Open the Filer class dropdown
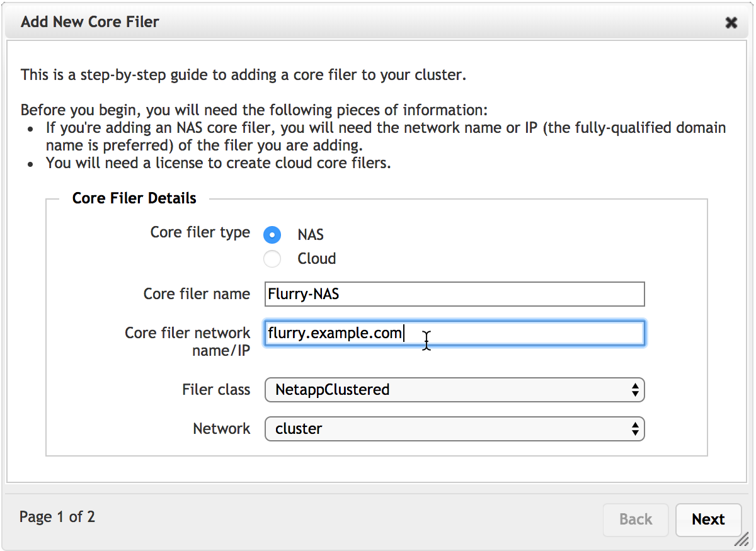The width and height of the screenshot is (756, 551). coord(454,390)
